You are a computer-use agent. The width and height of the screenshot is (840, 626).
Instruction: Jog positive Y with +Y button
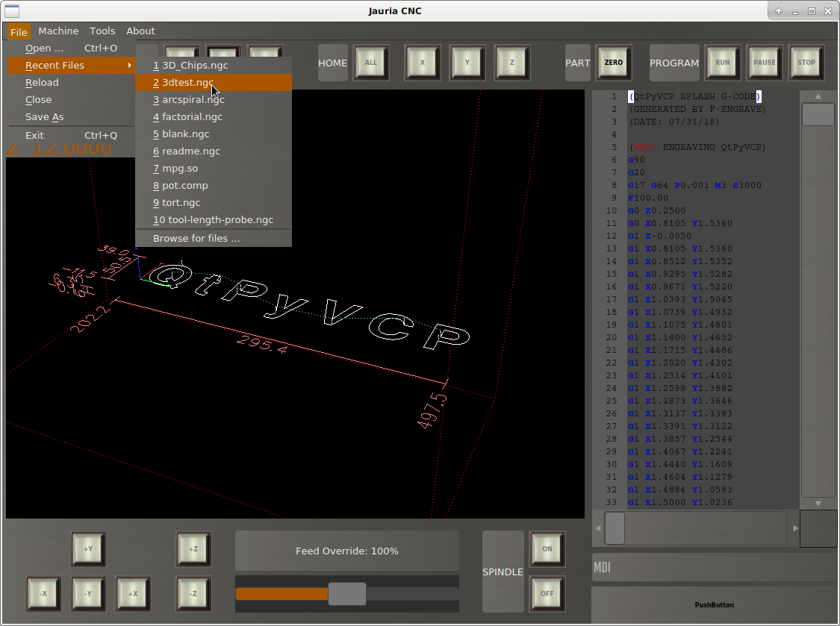tap(88, 549)
